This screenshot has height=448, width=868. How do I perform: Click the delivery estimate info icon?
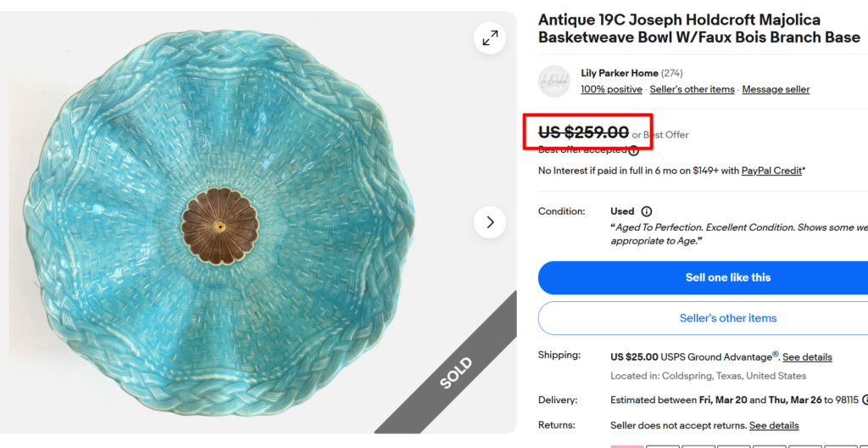866,400
